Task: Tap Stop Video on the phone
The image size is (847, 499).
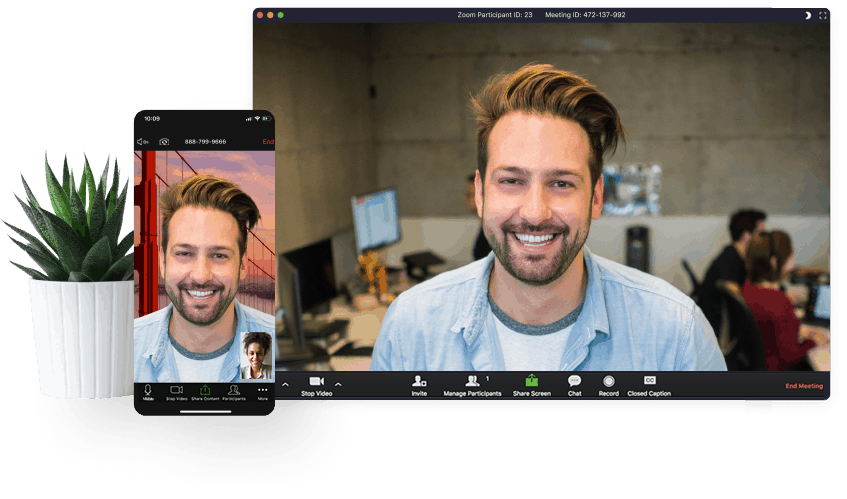Action: pyautogui.click(x=176, y=391)
